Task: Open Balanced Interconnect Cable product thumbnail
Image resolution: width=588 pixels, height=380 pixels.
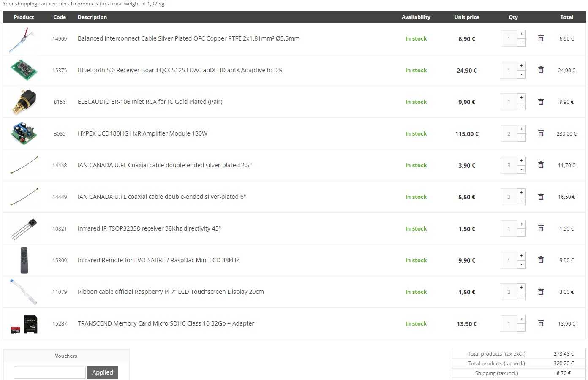Action: coord(24,38)
